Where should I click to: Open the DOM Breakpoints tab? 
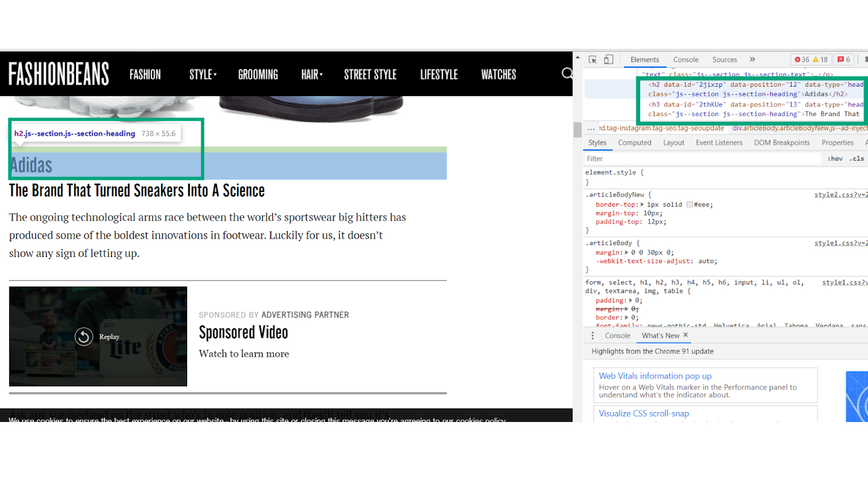pos(782,143)
